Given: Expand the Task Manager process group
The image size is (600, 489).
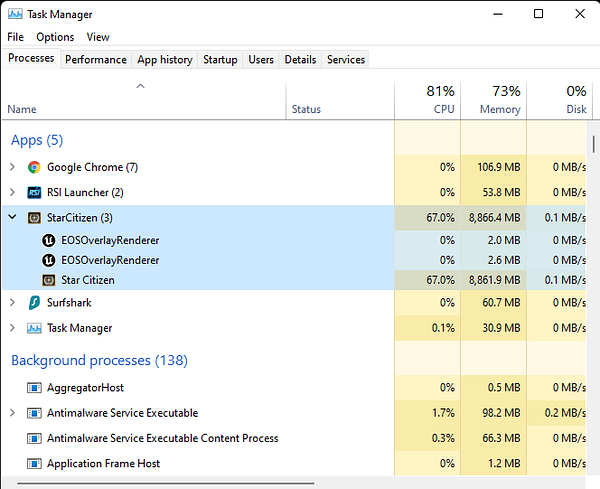Looking at the screenshot, I should click(12, 328).
